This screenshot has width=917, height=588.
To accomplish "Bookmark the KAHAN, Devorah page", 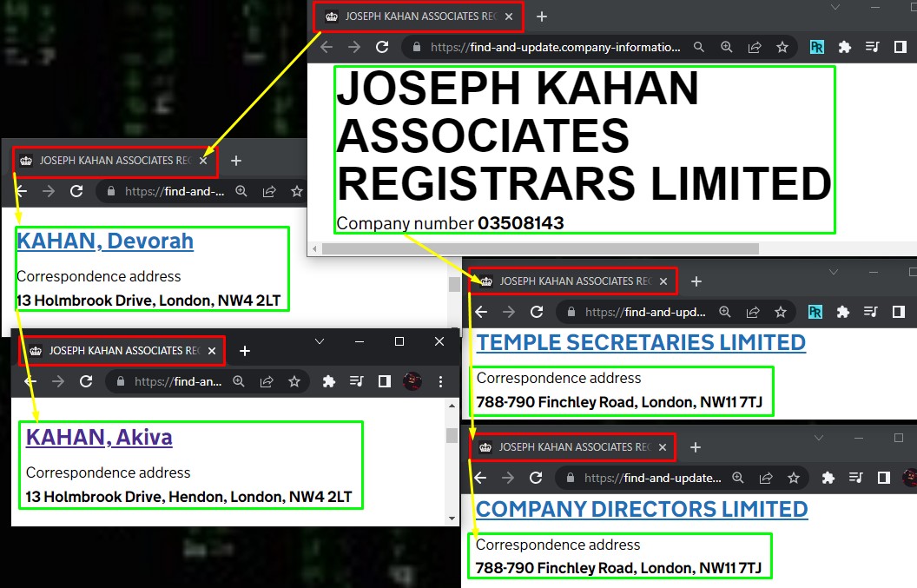I will 296,191.
